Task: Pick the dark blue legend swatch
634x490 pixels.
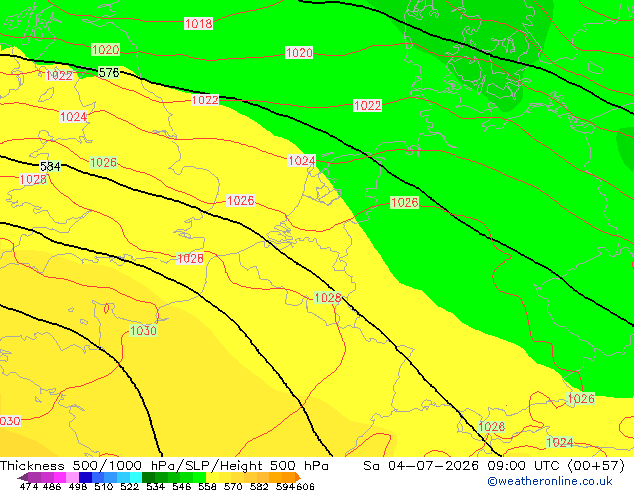Action: click(x=85, y=477)
